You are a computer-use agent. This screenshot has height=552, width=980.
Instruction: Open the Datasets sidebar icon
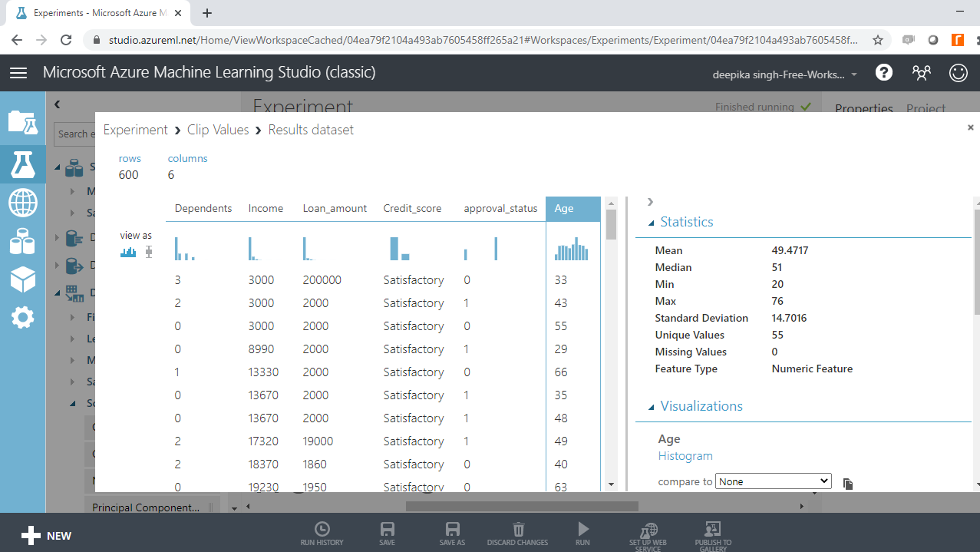22,242
